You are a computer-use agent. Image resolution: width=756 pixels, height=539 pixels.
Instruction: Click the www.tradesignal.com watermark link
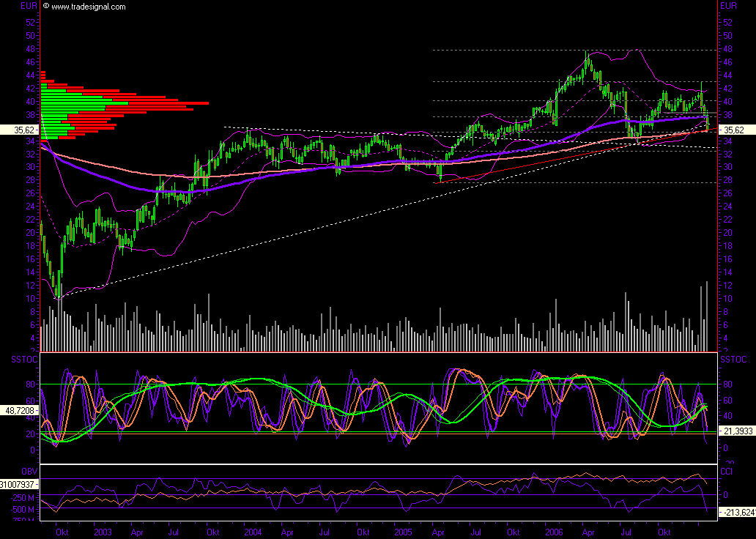(x=89, y=7)
